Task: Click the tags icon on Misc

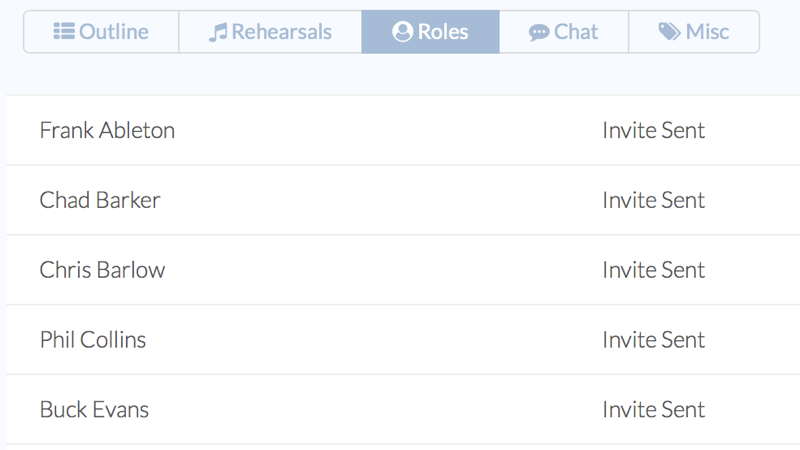Action: click(x=669, y=32)
